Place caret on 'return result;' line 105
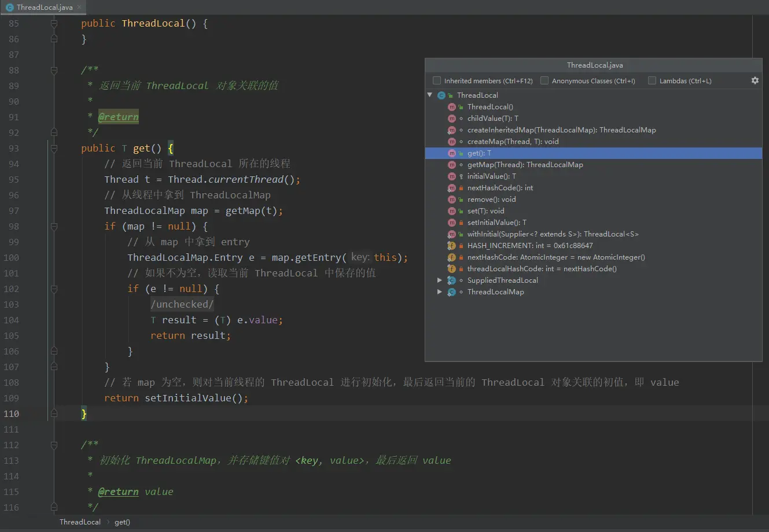 pos(190,336)
